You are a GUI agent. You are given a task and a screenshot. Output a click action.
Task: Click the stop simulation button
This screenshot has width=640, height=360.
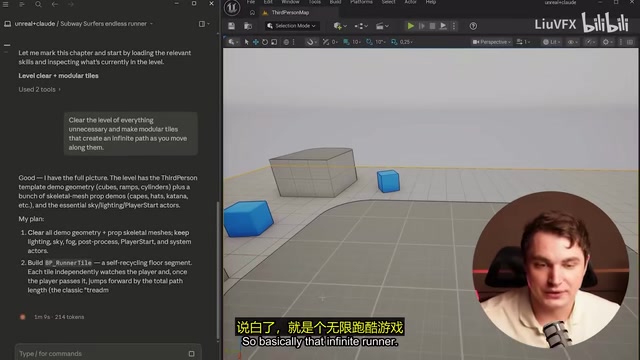pos(432,26)
